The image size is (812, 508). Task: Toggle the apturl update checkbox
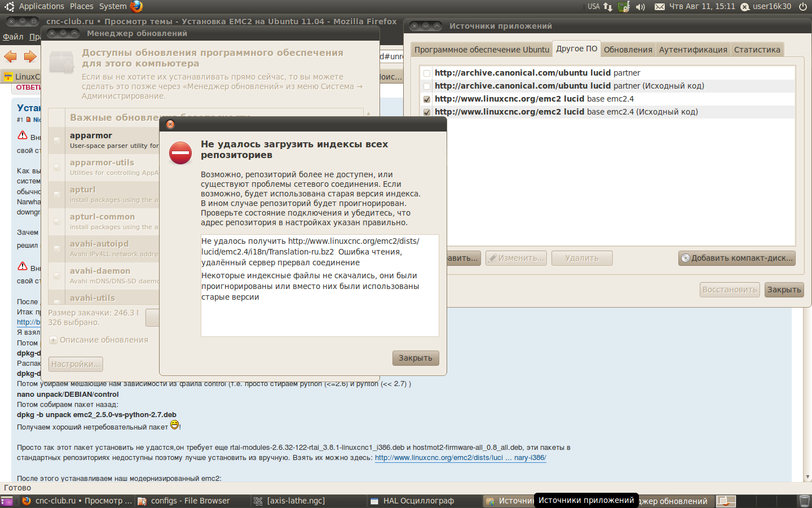tap(57, 194)
